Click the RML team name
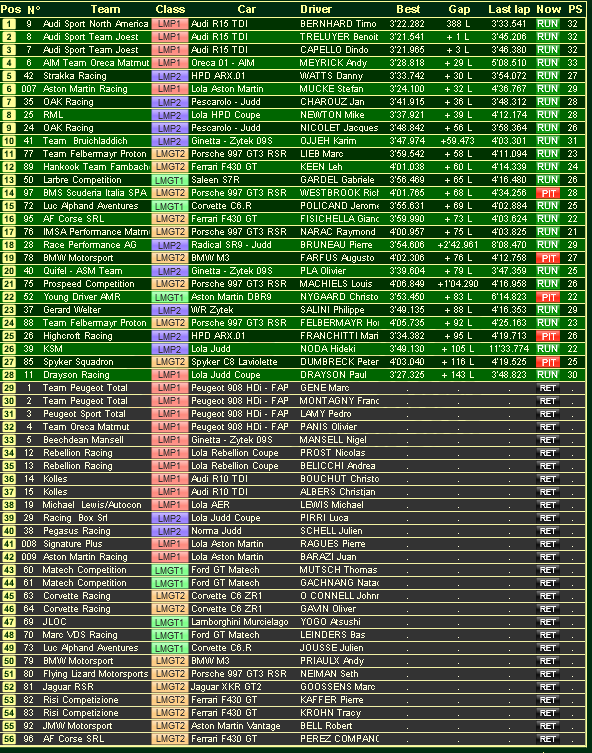This screenshot has width=592, height=753. click(53, 114)
